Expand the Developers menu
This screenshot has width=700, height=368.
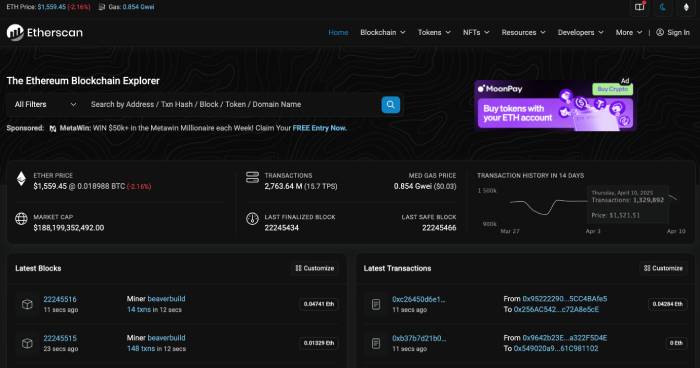[580, 33]
